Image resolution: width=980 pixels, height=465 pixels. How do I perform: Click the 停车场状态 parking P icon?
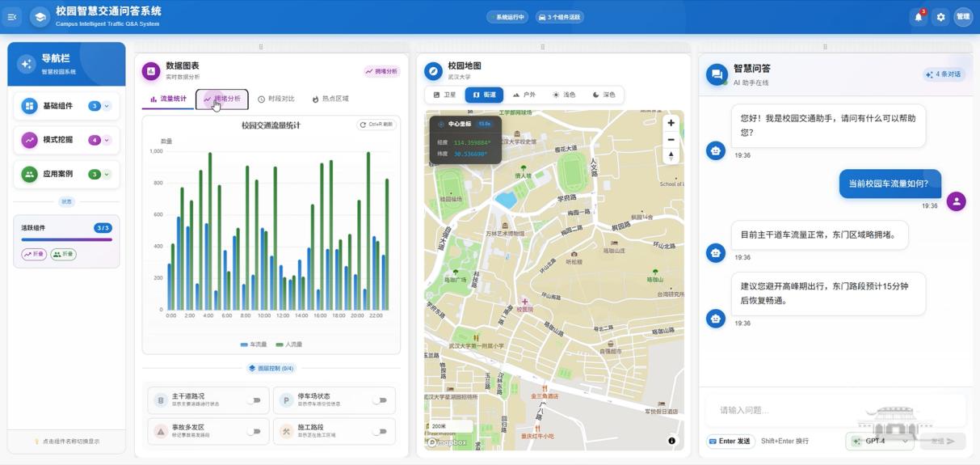[286, 399]
